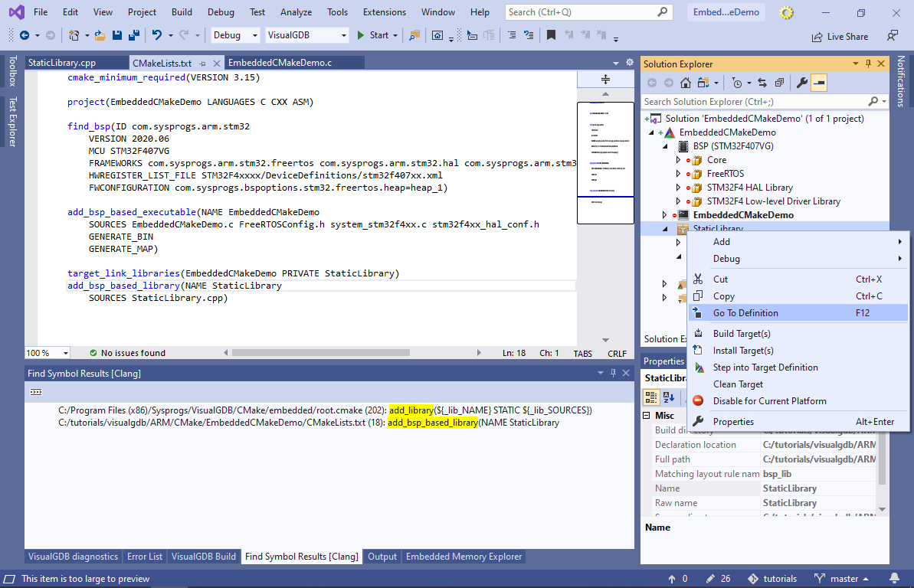
Task: Click the feedback icon near Live Share
Action: click(x=893, y=36)
